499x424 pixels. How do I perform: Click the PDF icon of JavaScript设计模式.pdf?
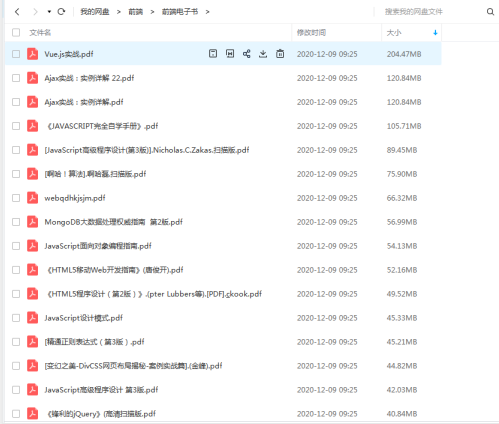[x=32, y=318]
